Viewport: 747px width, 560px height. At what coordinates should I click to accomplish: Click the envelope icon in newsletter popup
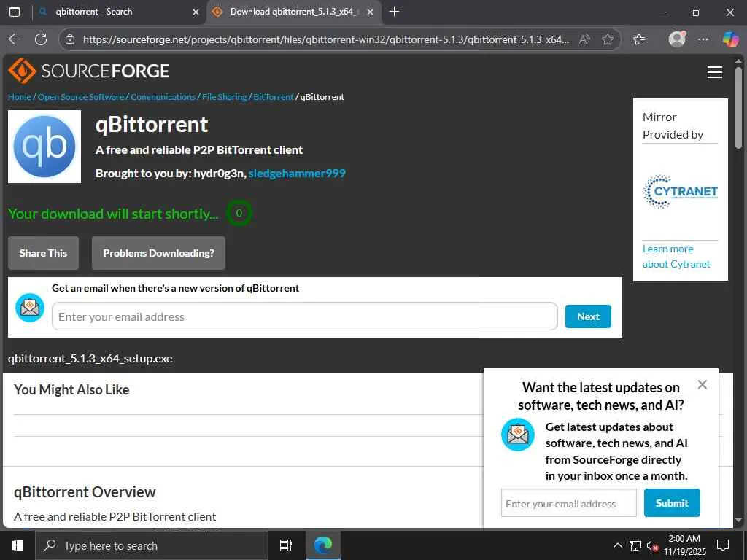518,435
